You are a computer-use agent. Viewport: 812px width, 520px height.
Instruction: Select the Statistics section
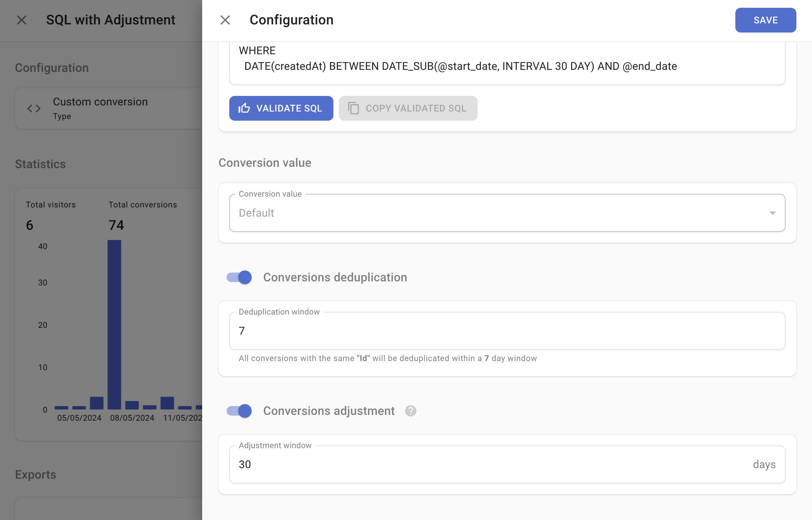click(40, 164)
